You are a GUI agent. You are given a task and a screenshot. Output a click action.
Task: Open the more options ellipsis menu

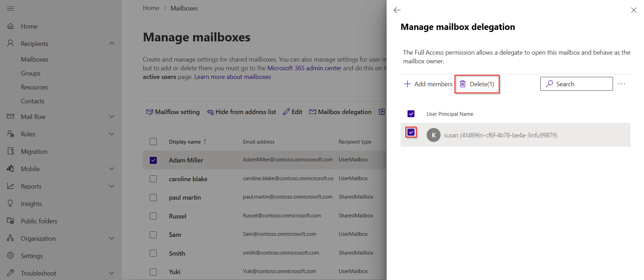point(622,84)
